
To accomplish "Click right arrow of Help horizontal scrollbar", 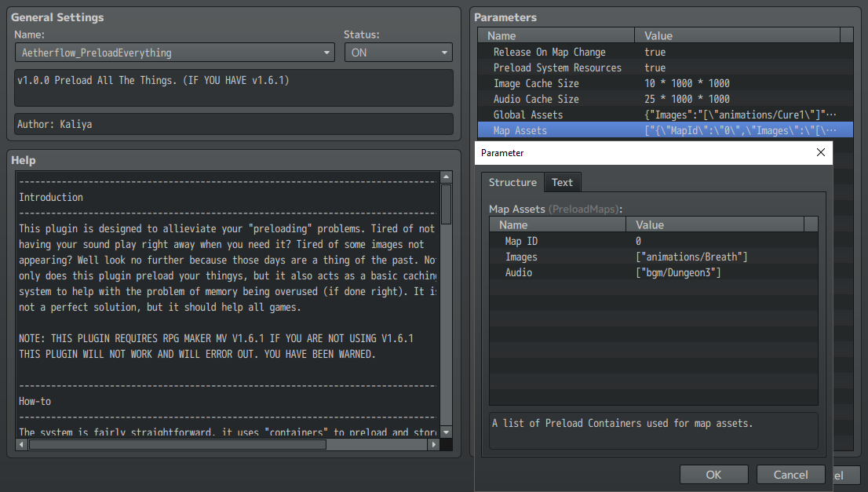I will coord(435,443).
